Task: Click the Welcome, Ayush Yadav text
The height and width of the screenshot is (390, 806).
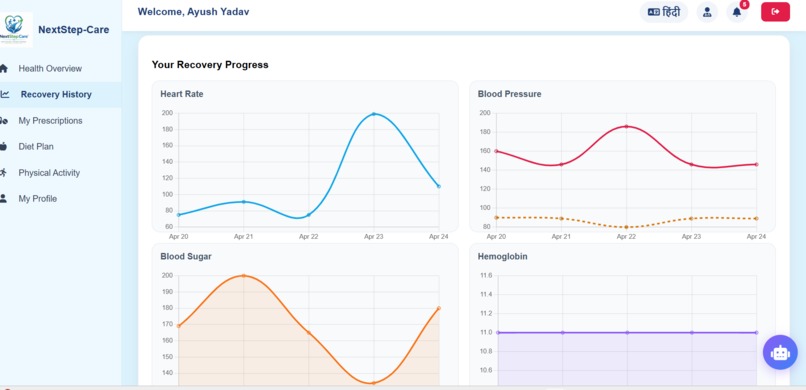Action: (x=193, y=11)
